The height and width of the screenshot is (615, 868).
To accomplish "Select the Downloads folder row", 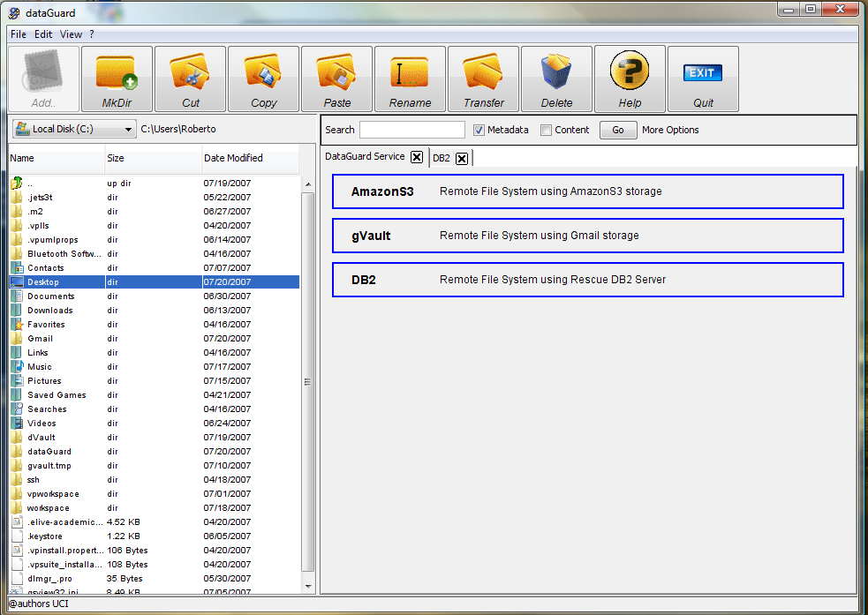I will tap(155, 311).
